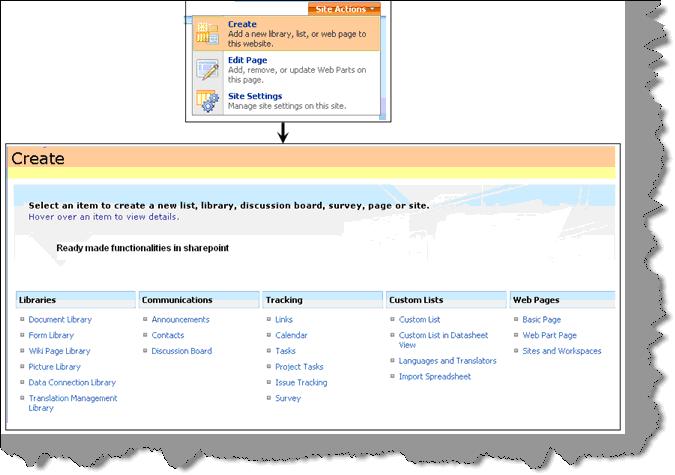
Task: Click the Create menu icon
Action: (x=207, y=33)
